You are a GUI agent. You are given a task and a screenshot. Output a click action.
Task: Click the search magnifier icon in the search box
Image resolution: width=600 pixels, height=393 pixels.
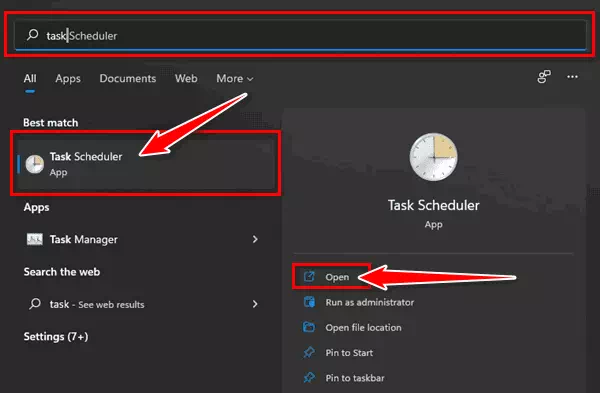[x=33, y=35]
